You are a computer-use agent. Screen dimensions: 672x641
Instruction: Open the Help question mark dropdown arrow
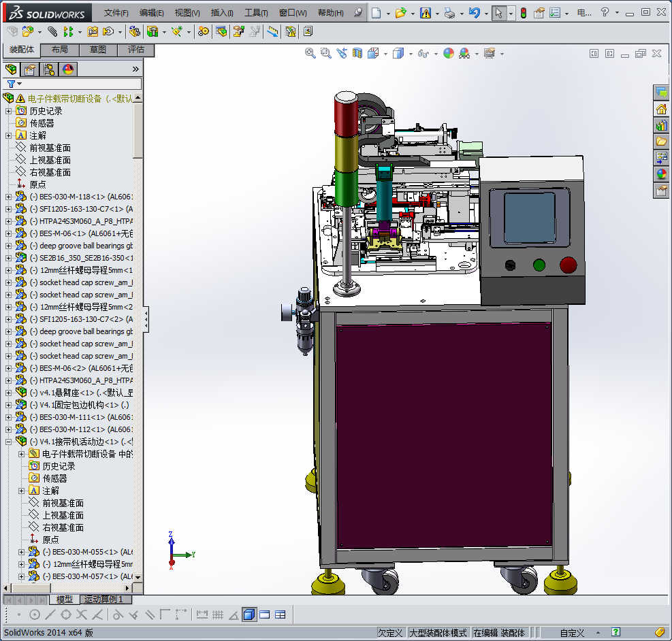point(617,12)
